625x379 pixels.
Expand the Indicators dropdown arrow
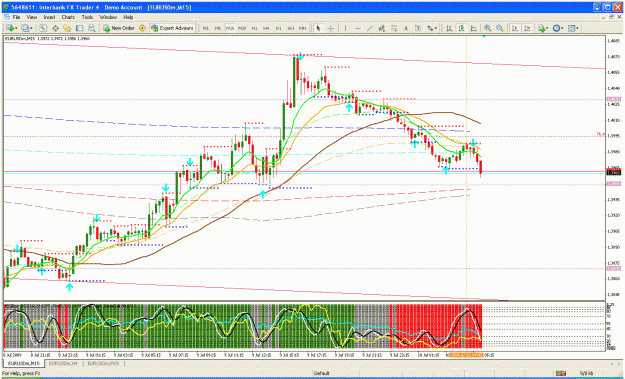[547, 29]
